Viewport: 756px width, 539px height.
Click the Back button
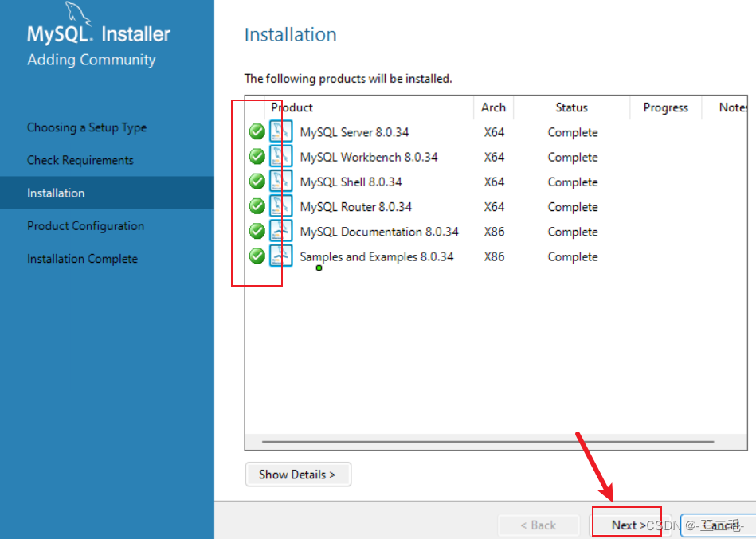pyautogui.click(x=539, y=525)
